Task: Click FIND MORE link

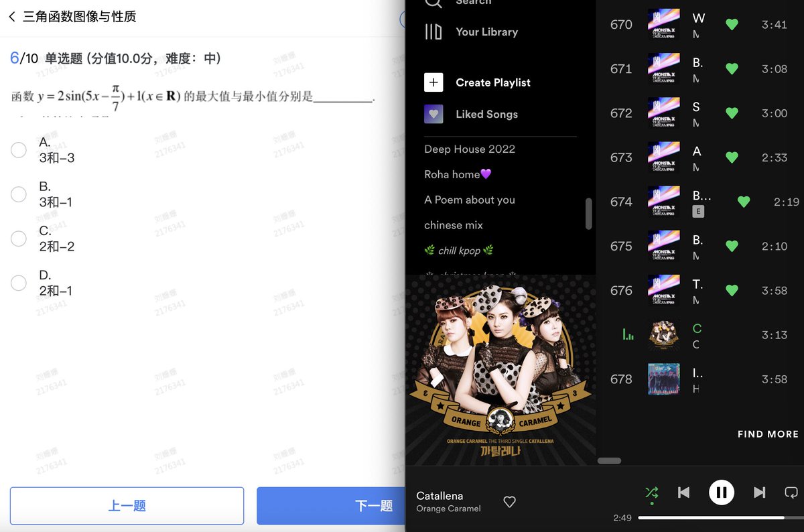Action: (768, 434)
